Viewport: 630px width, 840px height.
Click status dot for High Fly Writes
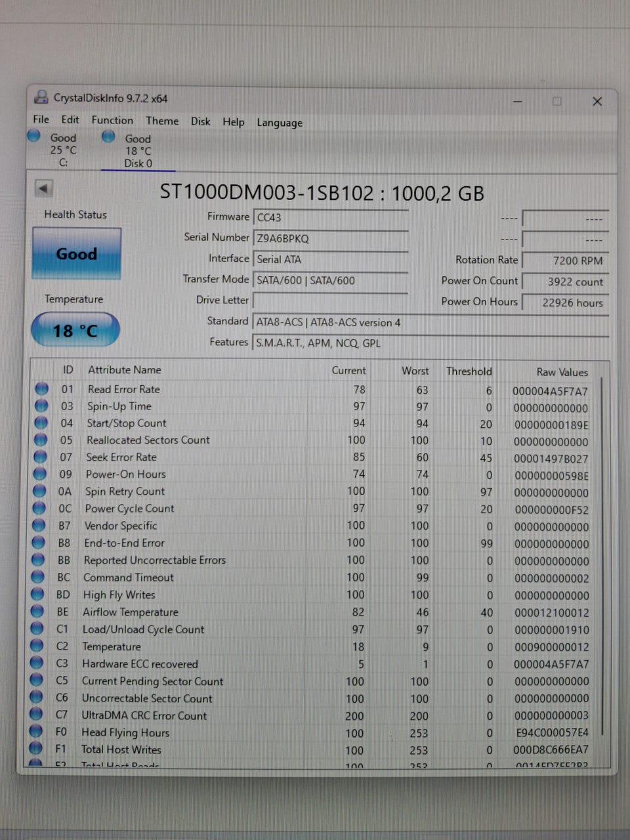[x=37, y=594]
